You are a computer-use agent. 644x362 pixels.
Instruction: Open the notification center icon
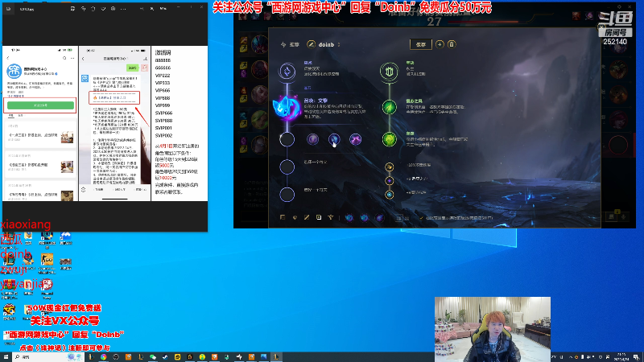636,357
